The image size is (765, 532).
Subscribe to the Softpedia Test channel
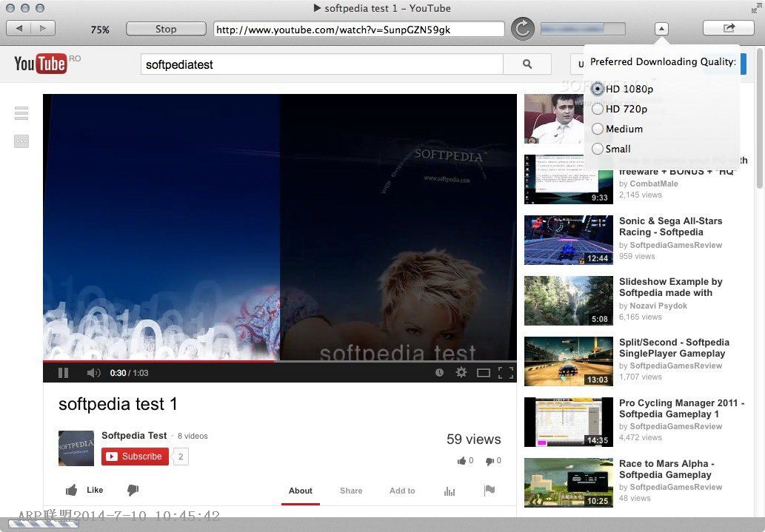[x=134, y=457]
